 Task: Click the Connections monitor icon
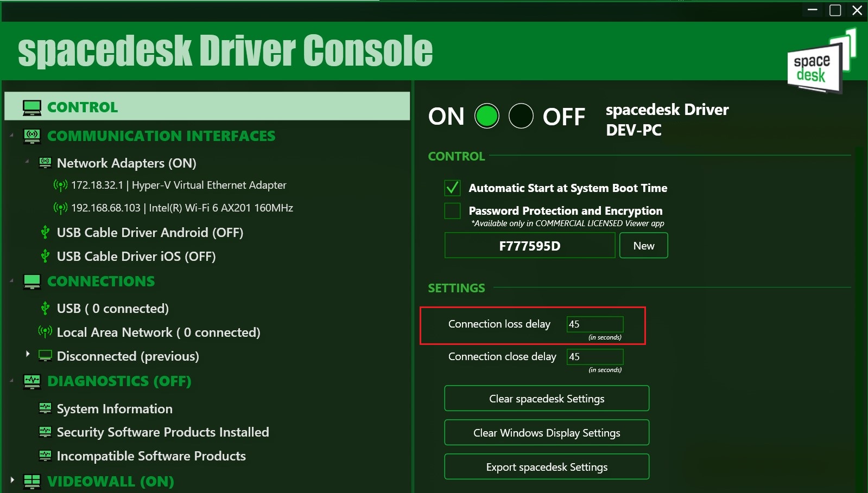[32, 281]
